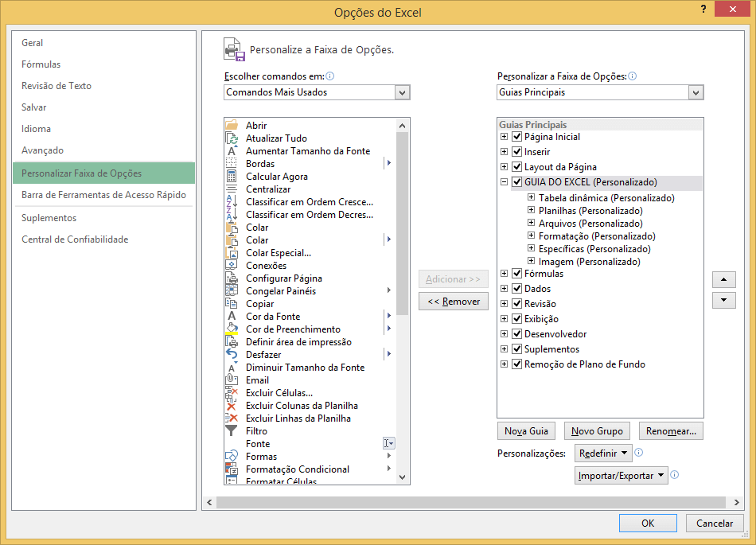Toggle the Desenvolvedor checkbox

pyautogui.click(x=516, y=334)
